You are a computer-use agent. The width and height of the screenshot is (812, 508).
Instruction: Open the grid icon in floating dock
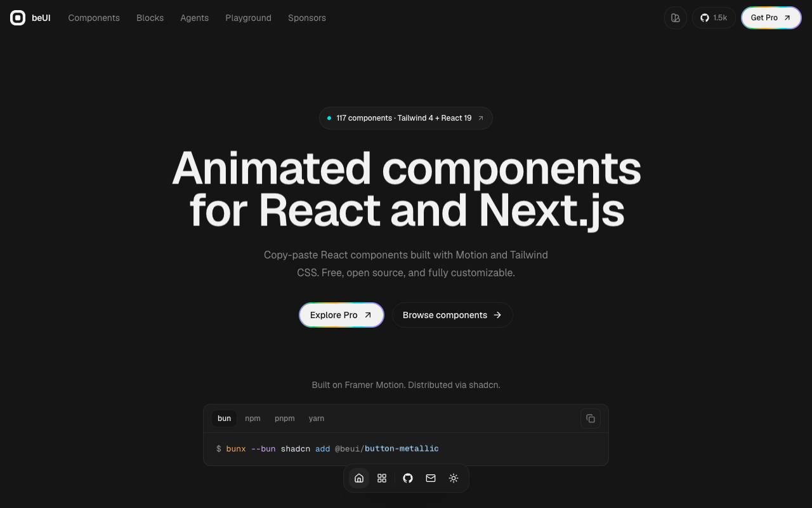click(382, 478)
